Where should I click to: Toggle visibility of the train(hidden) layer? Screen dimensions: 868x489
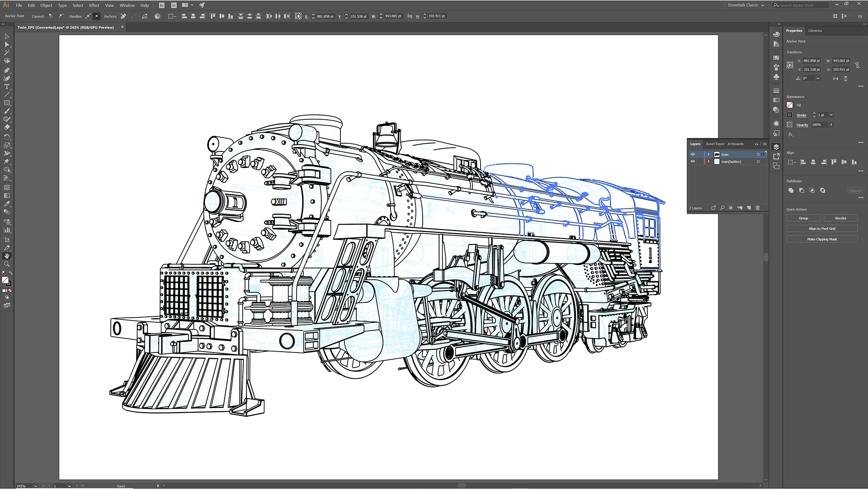(x=693, y=161)
